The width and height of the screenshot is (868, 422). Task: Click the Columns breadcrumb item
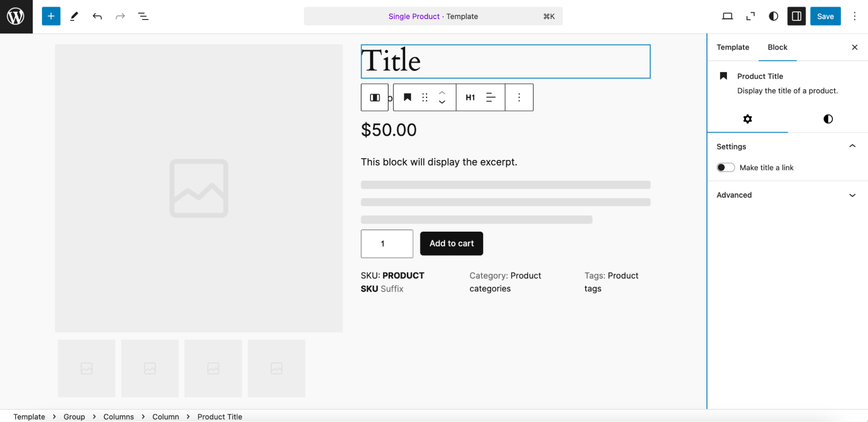119,416
